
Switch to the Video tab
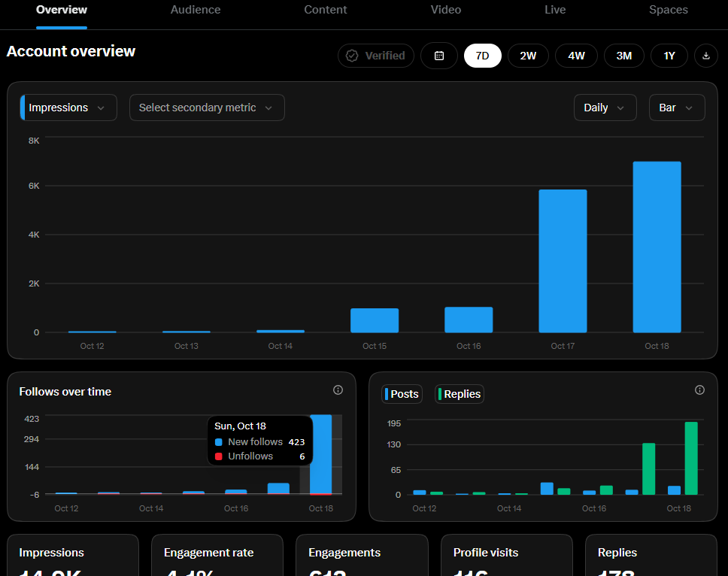(446, 10)
